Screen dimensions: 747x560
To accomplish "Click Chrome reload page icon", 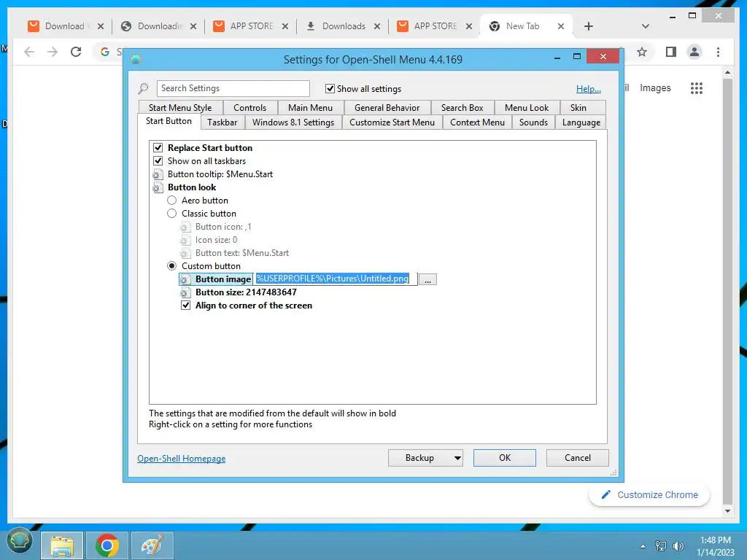I will 76,52.
